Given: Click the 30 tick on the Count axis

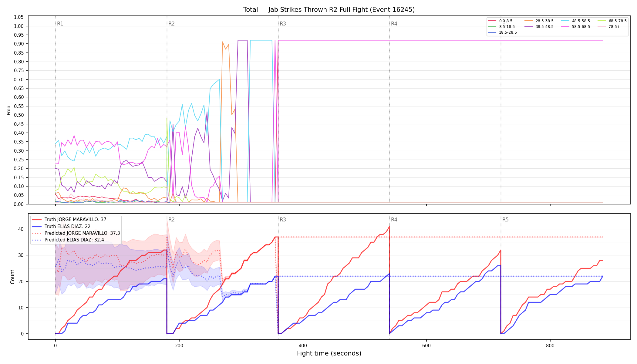Looking at the screenshot, I should coord(21,255).
